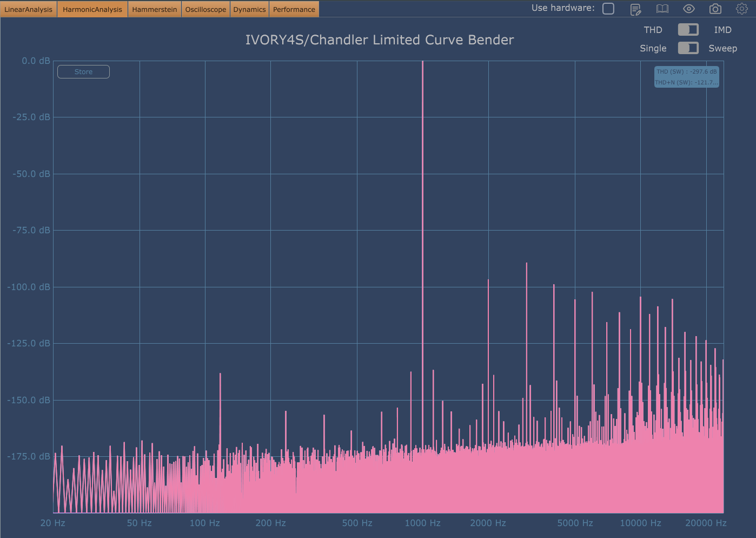This screenshot has width=756, height=538.
Task: Click the 2000 Hz axis label
Action: click(x=488, y=523)
